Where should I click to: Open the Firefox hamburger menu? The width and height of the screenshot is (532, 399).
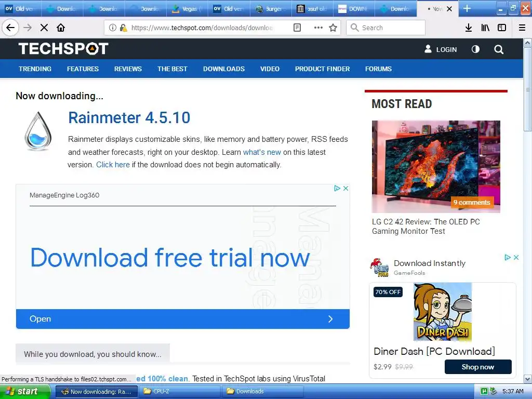[x=522, y=28]
